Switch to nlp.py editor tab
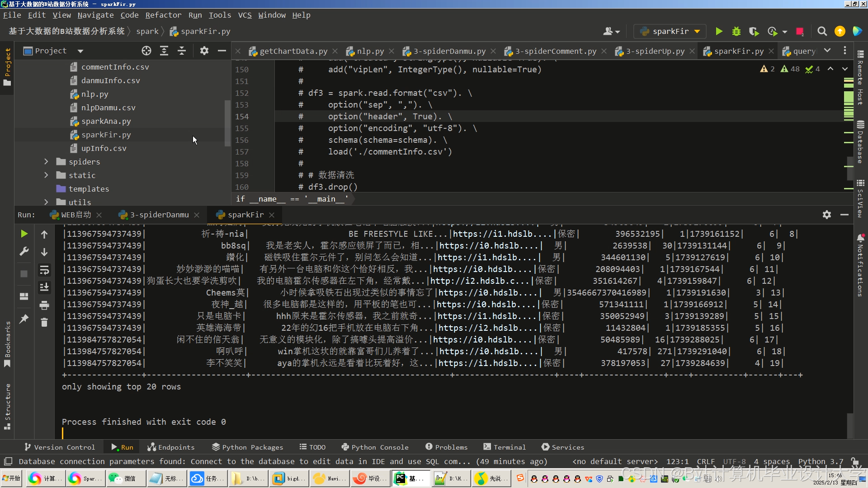Screen dimensions: 868x488 tap(370, 51)
